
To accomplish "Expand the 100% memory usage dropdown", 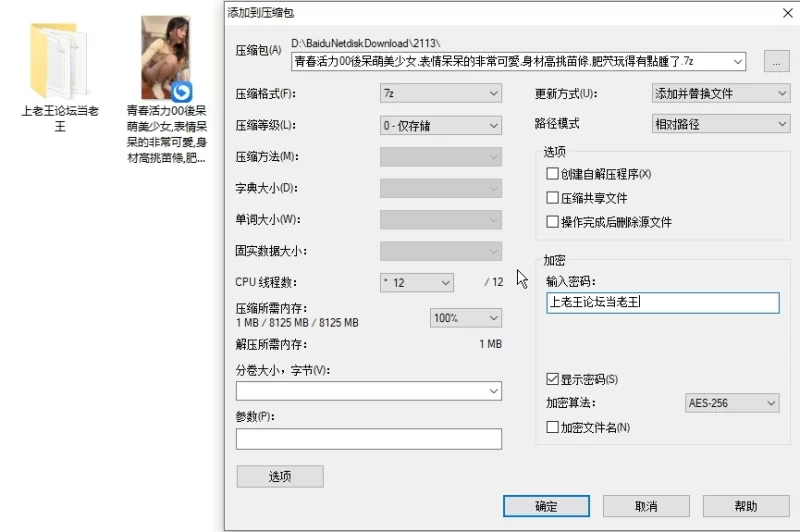I will coord(465,318).
